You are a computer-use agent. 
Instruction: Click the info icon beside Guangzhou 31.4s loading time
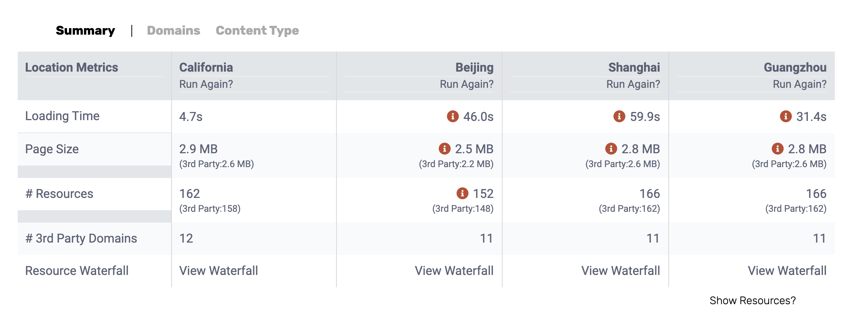pyautogui.click(x=786, y=116)
